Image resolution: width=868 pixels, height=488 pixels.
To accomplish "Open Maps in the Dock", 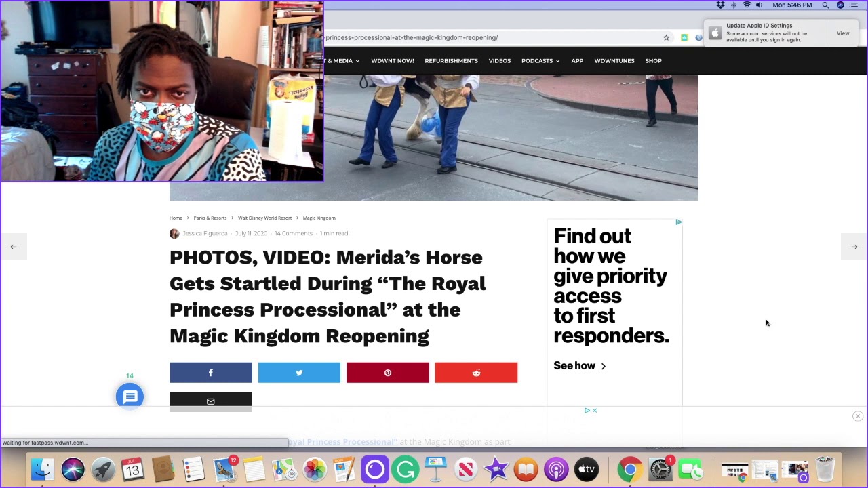I will coord(284,469).
